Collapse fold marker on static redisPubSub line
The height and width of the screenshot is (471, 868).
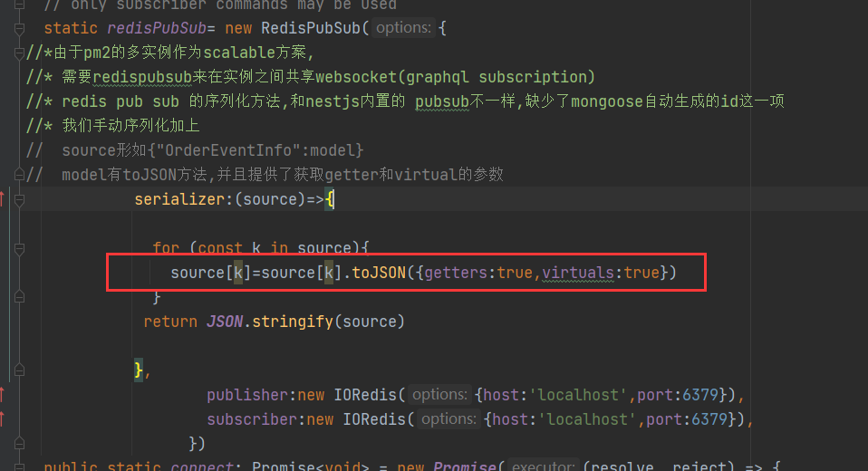pos(19,28)
